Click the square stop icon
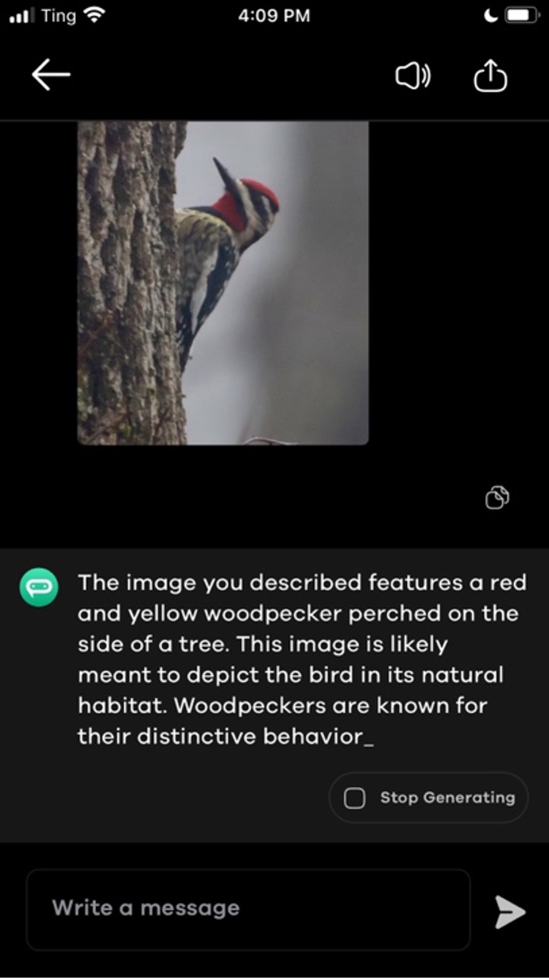 coord(354,798)
